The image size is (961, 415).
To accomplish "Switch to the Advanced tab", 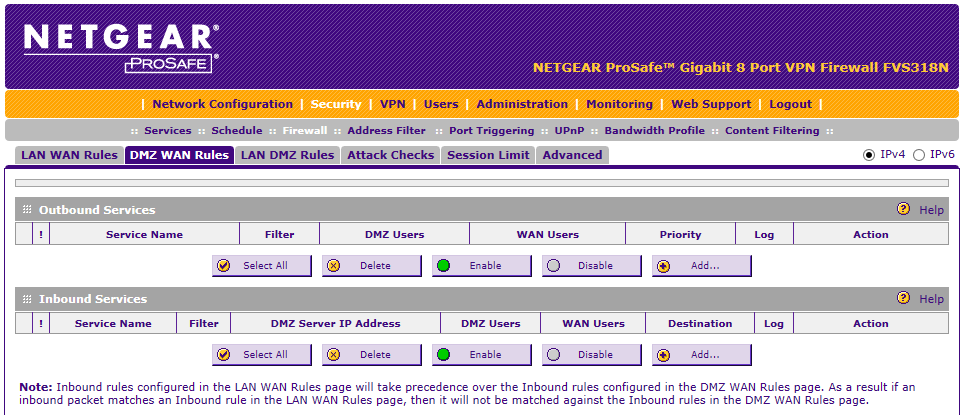I will [x=572, y=155].
